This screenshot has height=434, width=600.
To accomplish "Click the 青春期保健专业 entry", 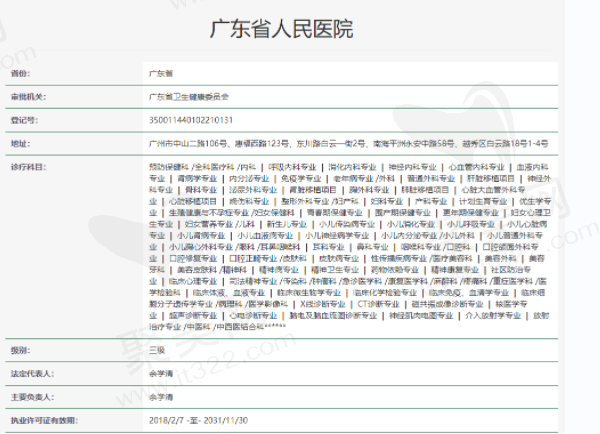I will click(x=334, y=213).
